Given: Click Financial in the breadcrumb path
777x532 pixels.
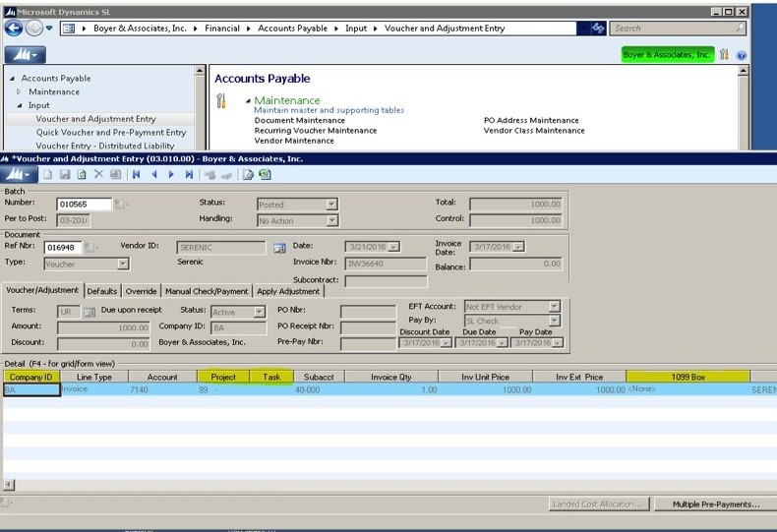Looking at the screenshot, I should [222, 29].
